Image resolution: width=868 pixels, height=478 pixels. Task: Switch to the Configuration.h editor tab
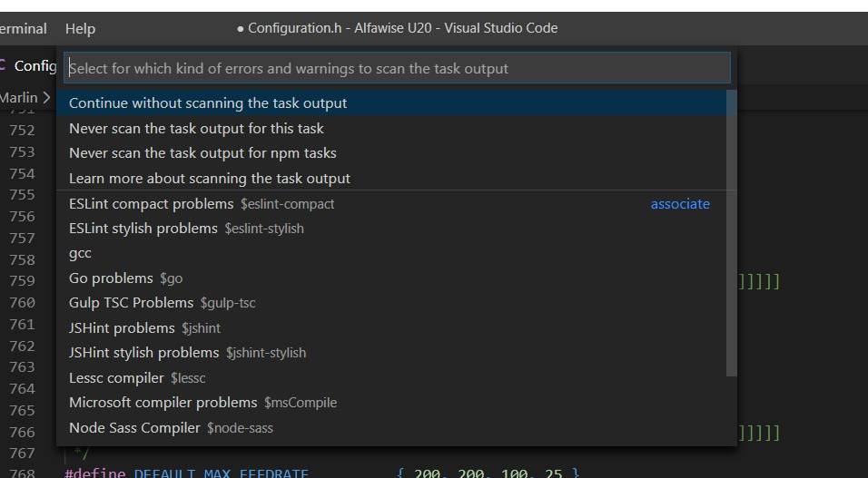32,66
